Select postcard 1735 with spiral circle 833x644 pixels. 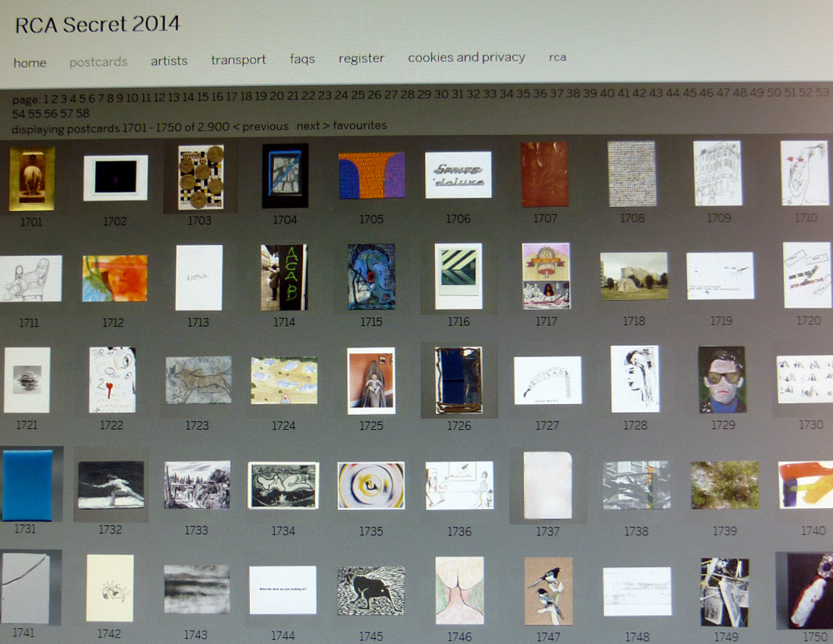(371, 485)
